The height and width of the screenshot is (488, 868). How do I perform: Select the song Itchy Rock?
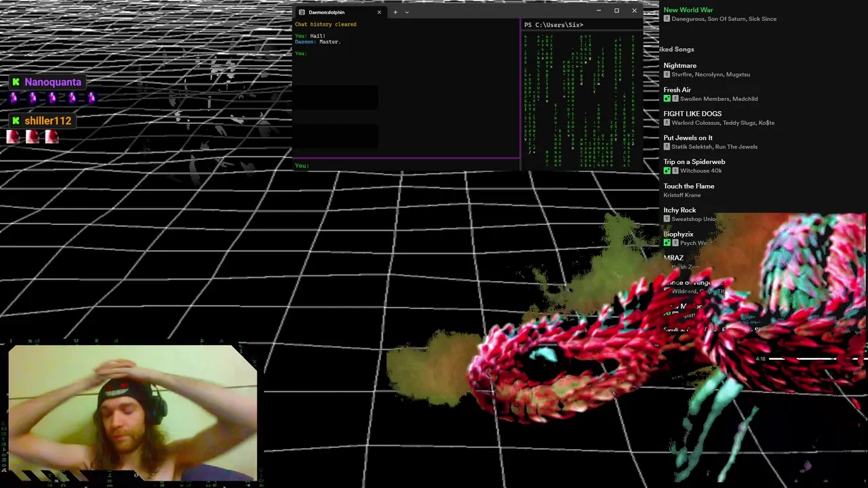coord(680,210)
